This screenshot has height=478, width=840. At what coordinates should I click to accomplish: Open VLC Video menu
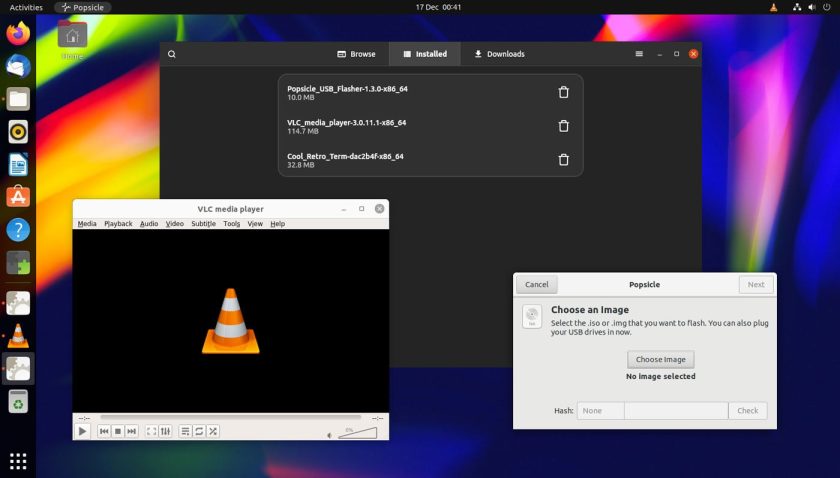click(175, 223)
